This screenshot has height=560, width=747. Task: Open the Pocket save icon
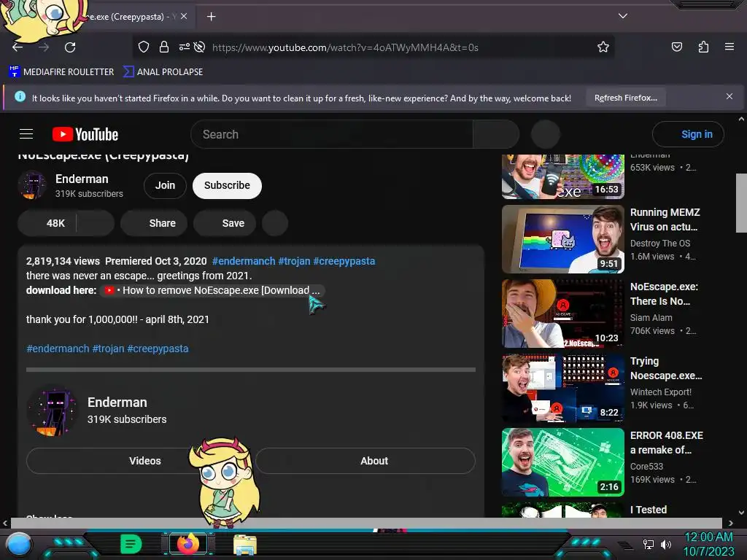point(677,47)
